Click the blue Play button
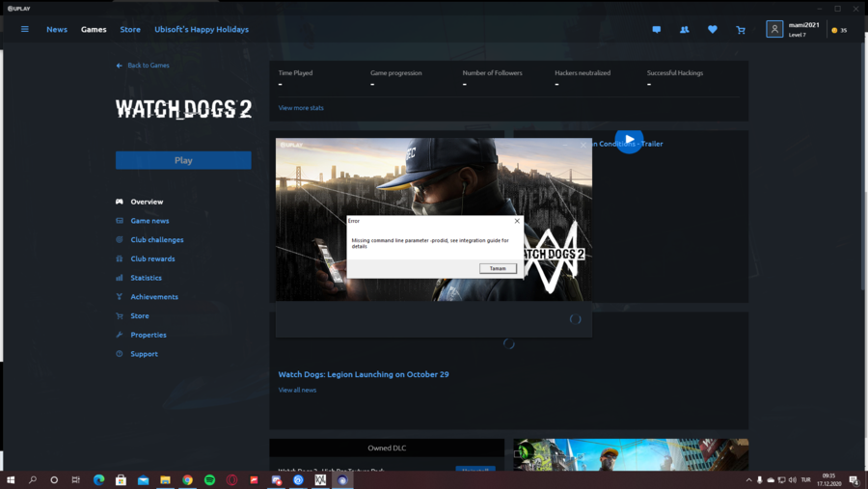868x489 pixels. coord(183,160)
